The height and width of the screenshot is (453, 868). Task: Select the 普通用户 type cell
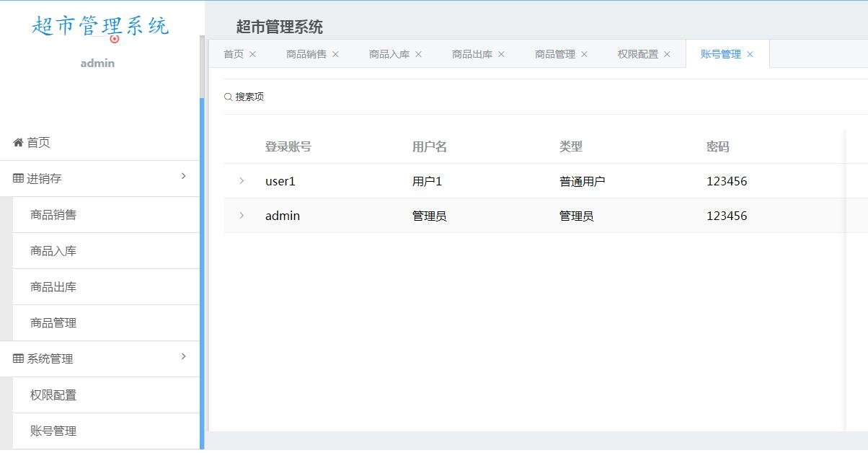[583, 181]
